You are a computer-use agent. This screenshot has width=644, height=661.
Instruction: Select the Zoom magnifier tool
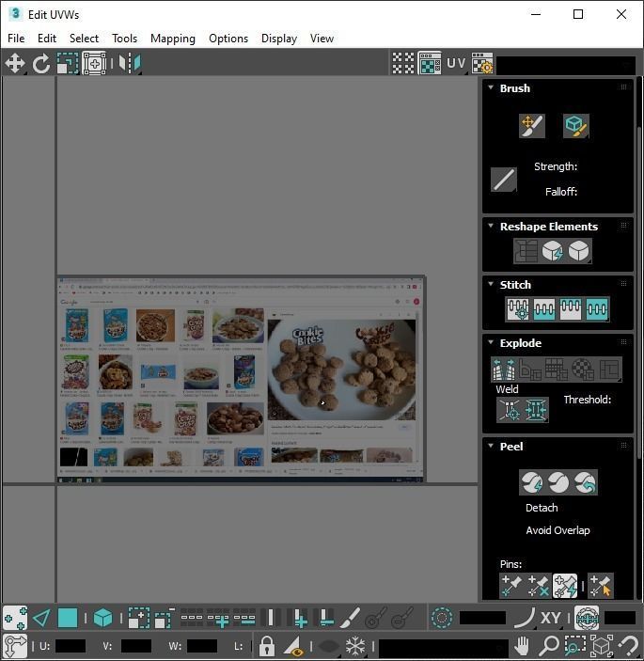pyautogui.click(x=549, y=645)
